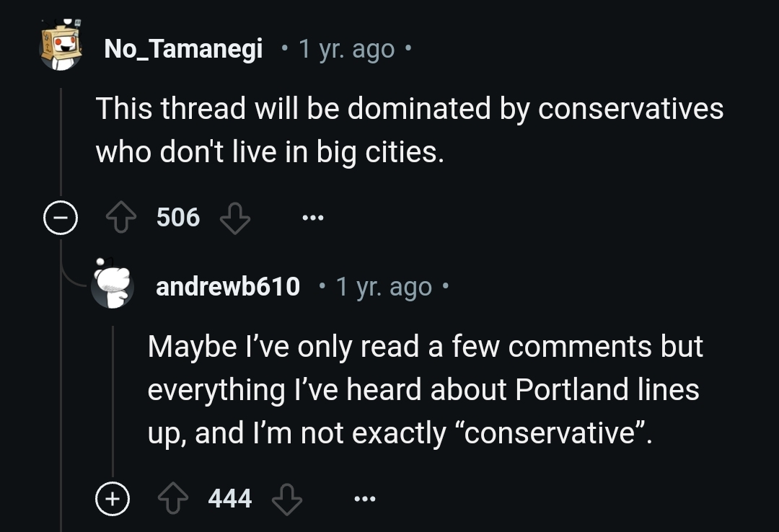Click andrewb610's snoo avatar
The image size is (779, 532).
pos(113,283)
